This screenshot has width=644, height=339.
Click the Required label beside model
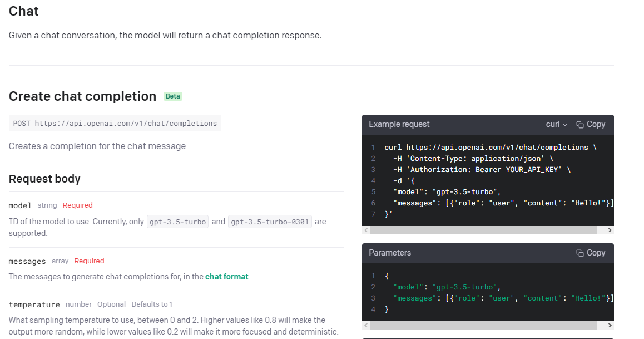click(x=78, y=205)
